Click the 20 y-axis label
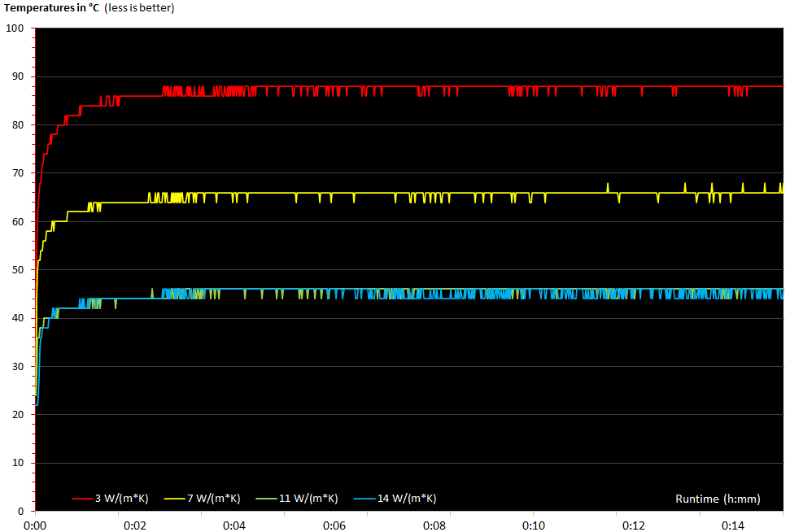 [17, 415]
